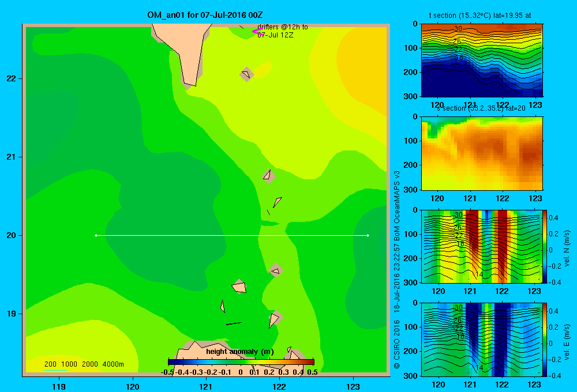The height and width of the screenshot is (392, 577).
Task: Click the 'vel. E (m/s)' axis label
Action: click(567, 341)
